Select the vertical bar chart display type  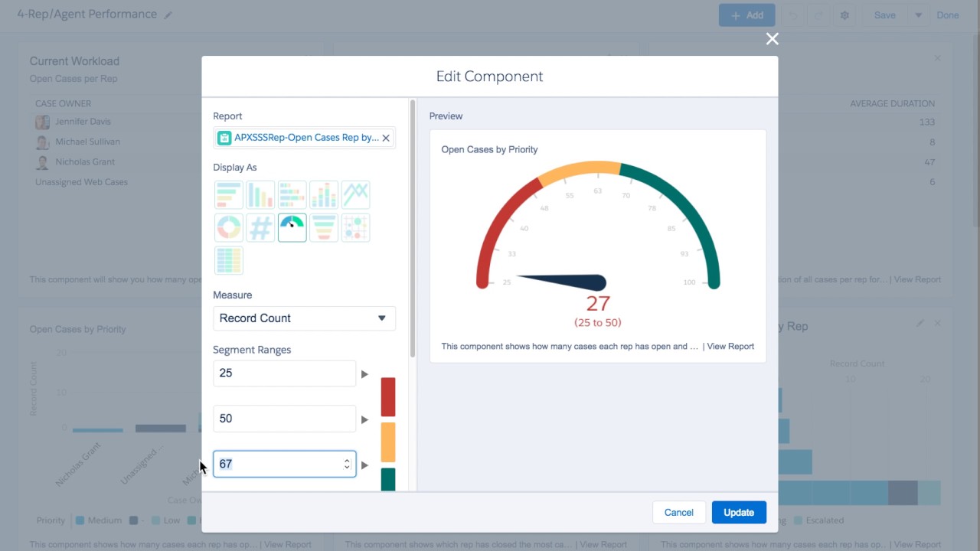[x=260, y=195]
